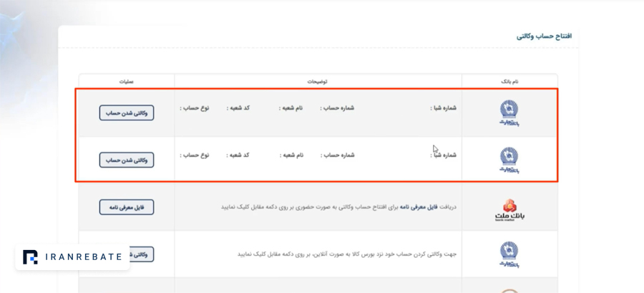
Task: Click 'وکالتی شدن حساب' button in the top row
Action: (x=127, y=112)
